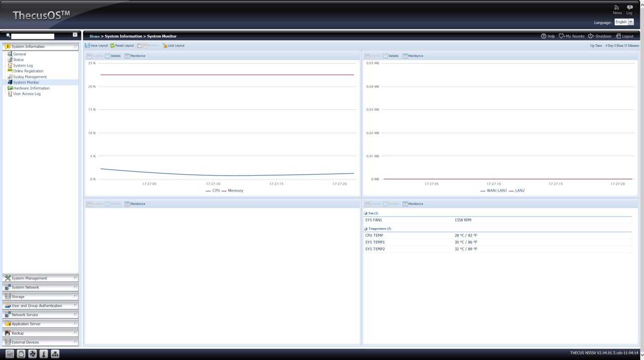The width and height of the screenshot is (644, 360).
Task: Toggle Memory legend entry in chart
Action: click(232, 191)
